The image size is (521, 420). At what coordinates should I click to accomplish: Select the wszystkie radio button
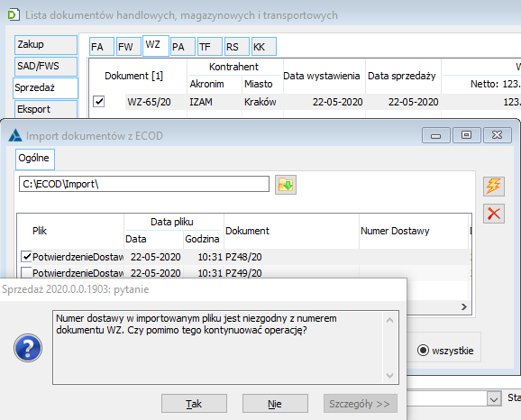pos(423,351)
